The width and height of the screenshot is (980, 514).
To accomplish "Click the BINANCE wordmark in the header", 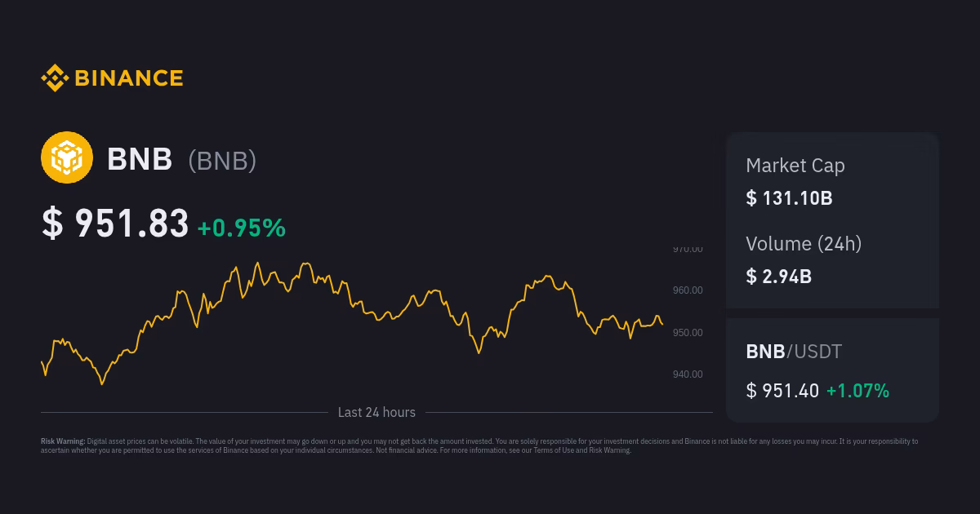I will point(127,78).
